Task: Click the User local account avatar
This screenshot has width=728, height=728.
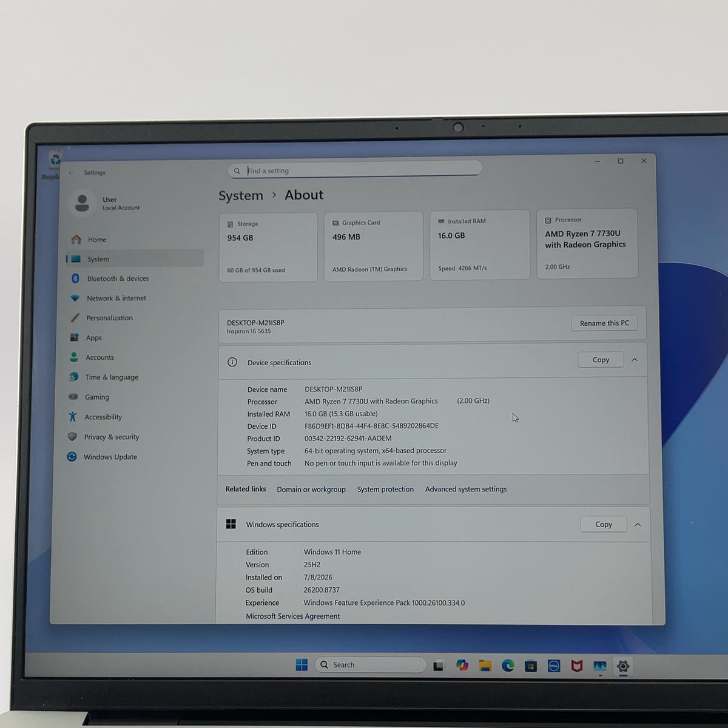Action: click(x=82, y=203)
